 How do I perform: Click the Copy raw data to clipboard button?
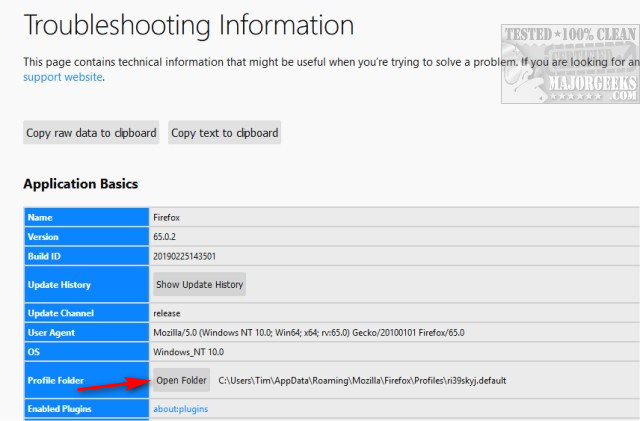coord(91,132)
